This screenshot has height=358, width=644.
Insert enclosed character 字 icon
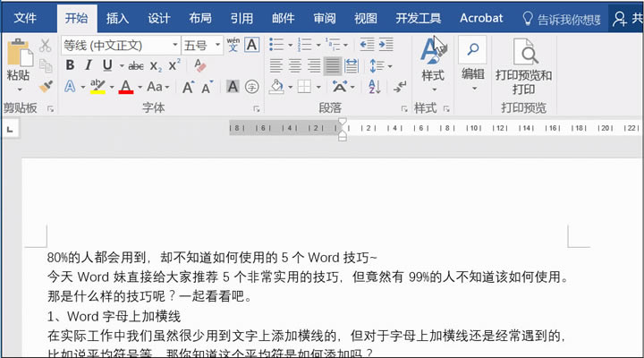click(251, 86)
